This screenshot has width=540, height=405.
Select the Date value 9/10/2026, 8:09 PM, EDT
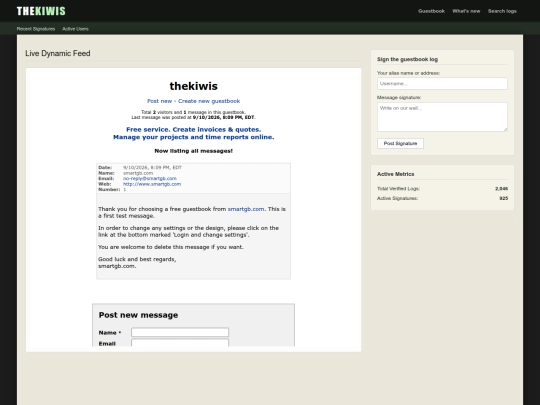click(152, 167)
